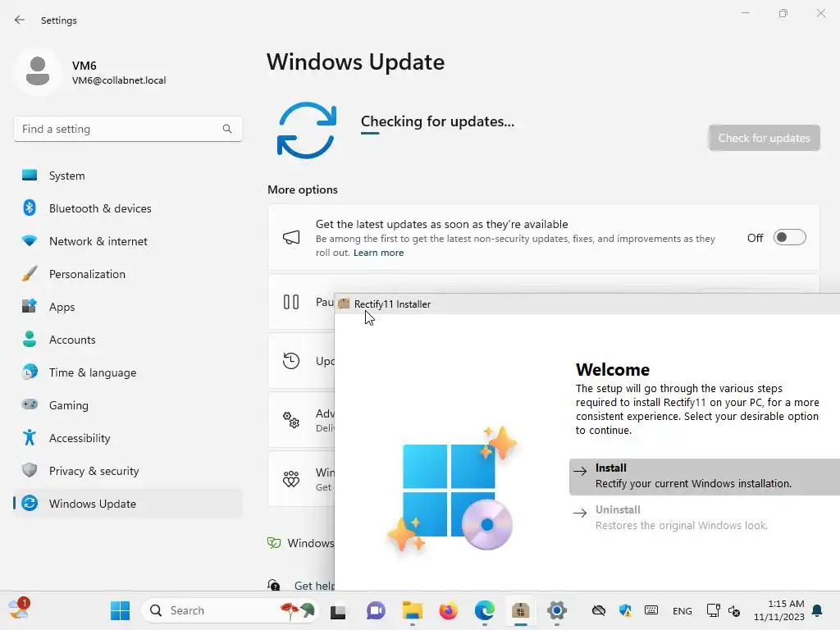840x630 pixels.
Task: Open the Chat app from the taskbar
Action: pyautogui.click(x=376, y=610)
